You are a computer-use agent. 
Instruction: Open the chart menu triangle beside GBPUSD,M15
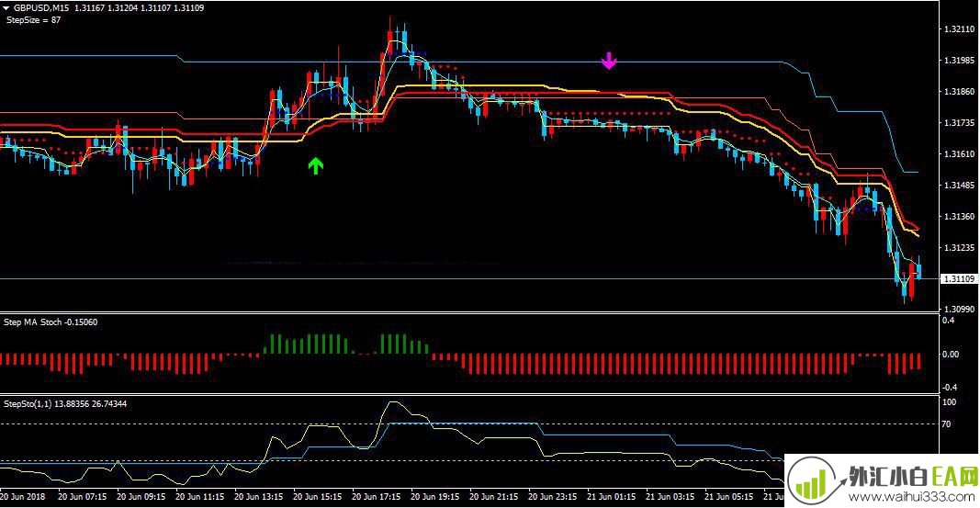coord(6,8)
